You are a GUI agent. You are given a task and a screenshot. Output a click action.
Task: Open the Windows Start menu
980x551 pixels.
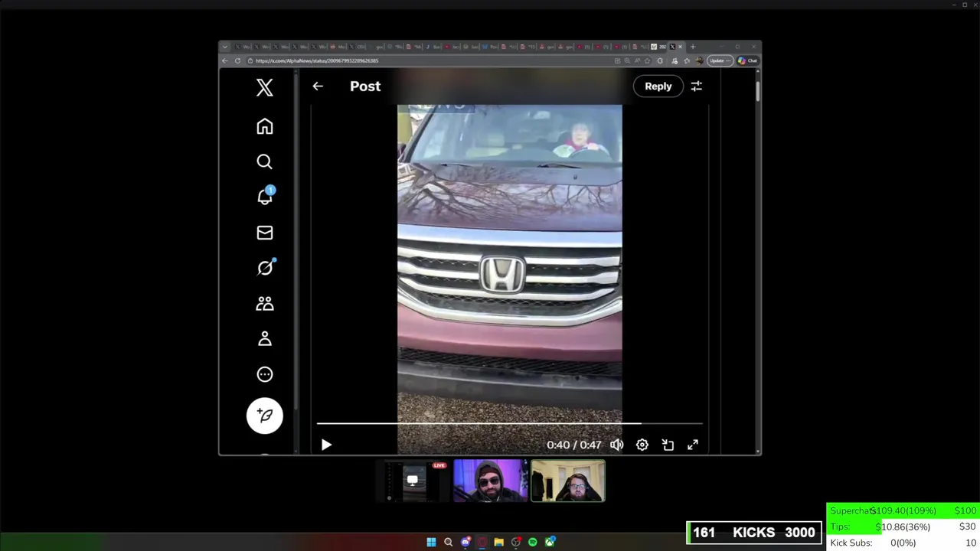[431, 542]
